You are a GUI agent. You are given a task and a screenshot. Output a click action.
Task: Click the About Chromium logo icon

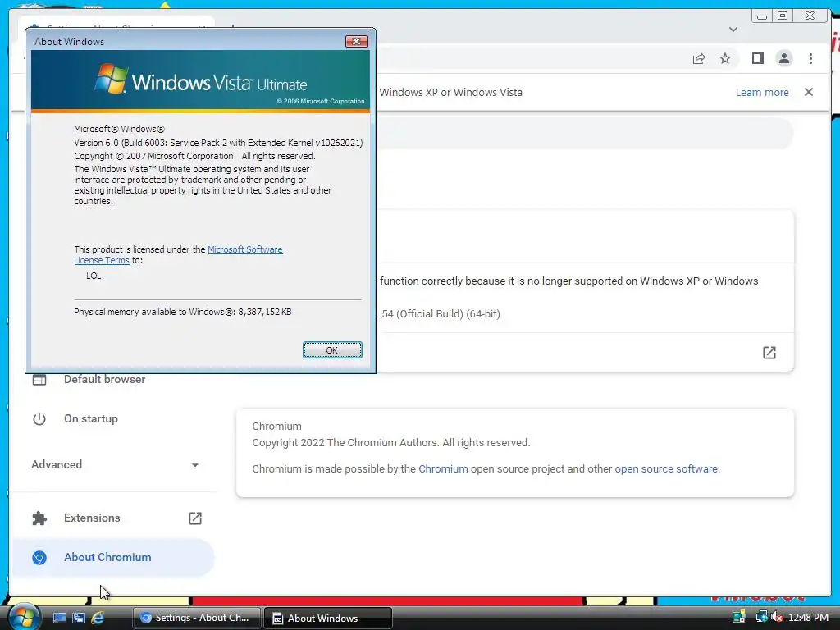click(x=39, y=558)
